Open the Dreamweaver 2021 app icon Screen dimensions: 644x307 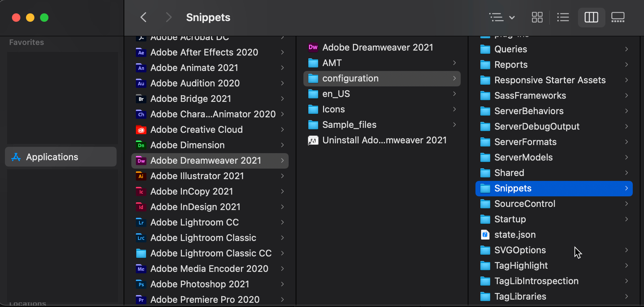(x=313, y=47)
